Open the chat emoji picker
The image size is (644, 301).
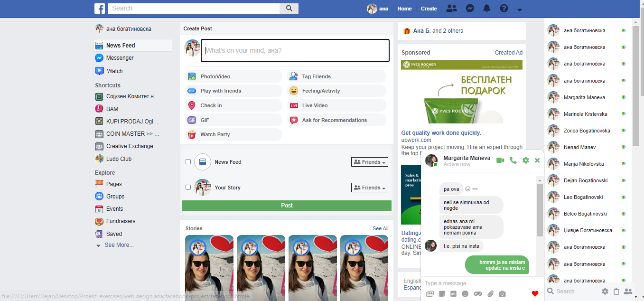tap(465, 294)
